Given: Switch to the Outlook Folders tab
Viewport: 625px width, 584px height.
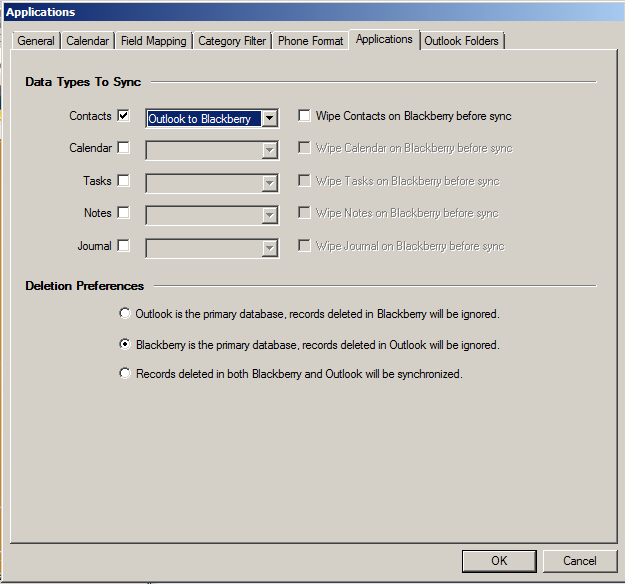Looking at the screenshot, I should point(461,41).
